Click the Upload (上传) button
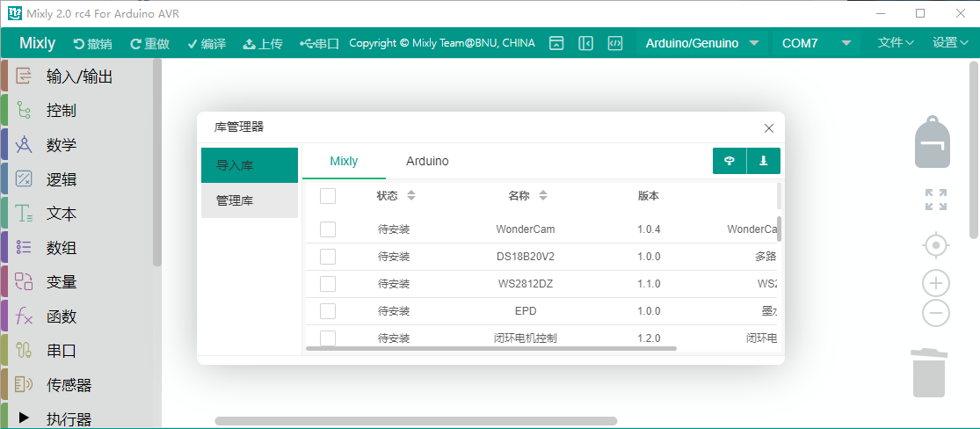 [263, 43]
